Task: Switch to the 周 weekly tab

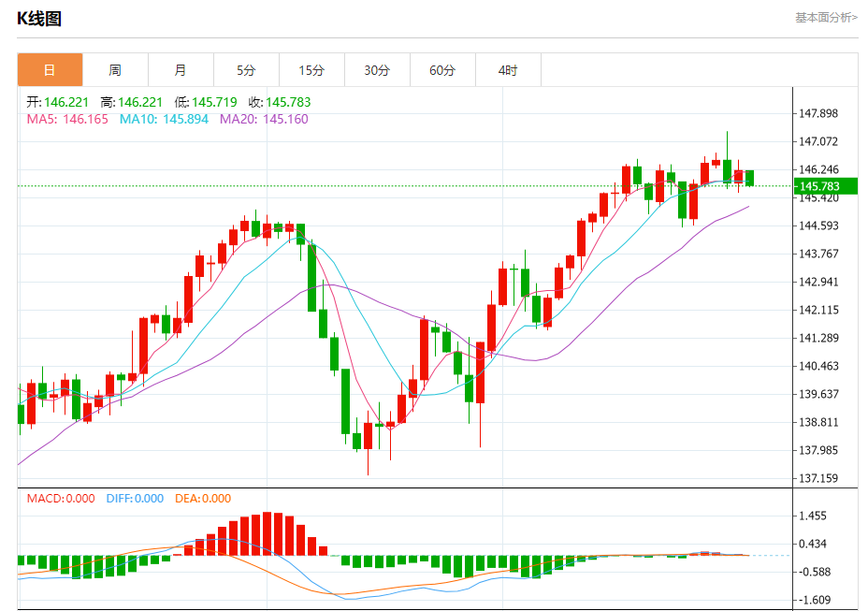Action: 115,70
